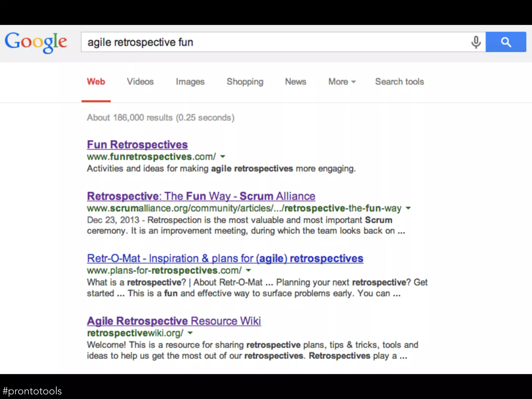This screenshot has height=399, width=532.
Task: Expand arrow next to plans-for-retrospectives.com URL
Action: click(249, 270)
